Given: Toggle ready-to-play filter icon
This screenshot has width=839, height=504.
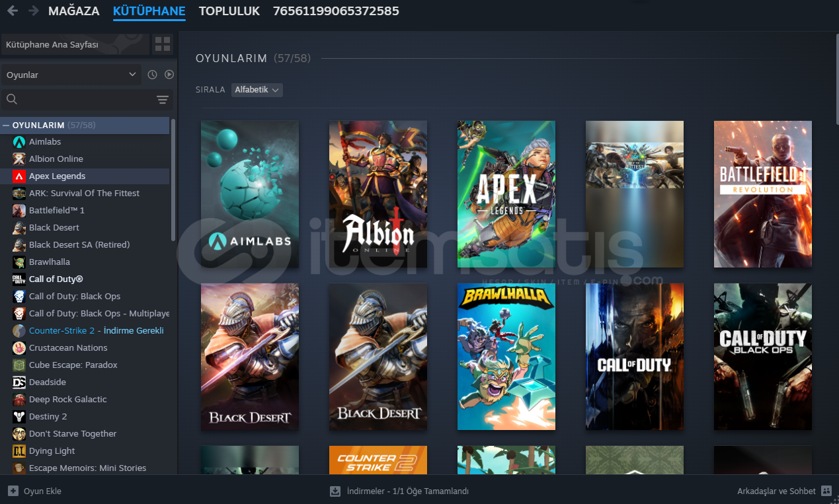Looking at the screenshot, I should pos(169,75).
